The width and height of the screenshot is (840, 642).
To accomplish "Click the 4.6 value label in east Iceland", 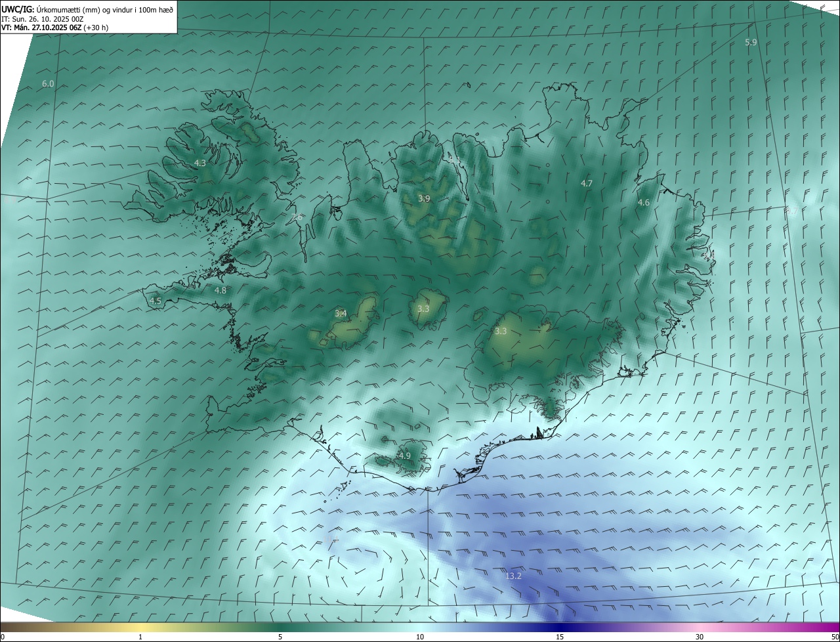I will [644, 203].
